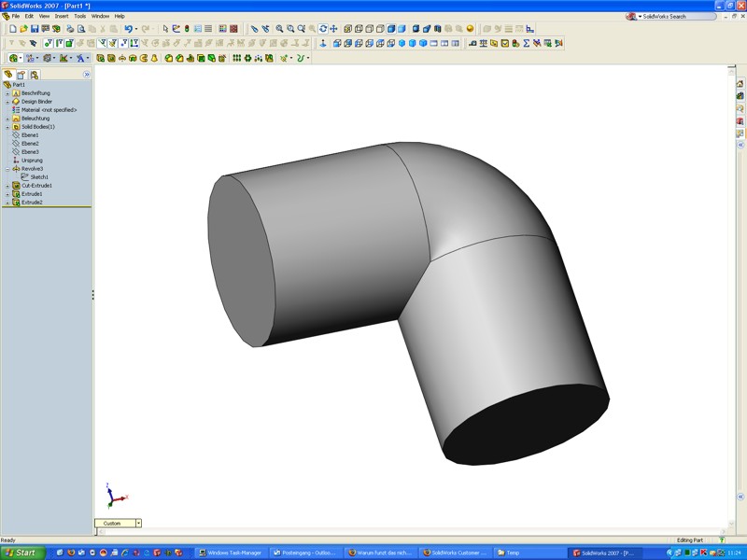Click the Print icon
The height and width of the screenshot is (560, 747).
tap(70, 29)
